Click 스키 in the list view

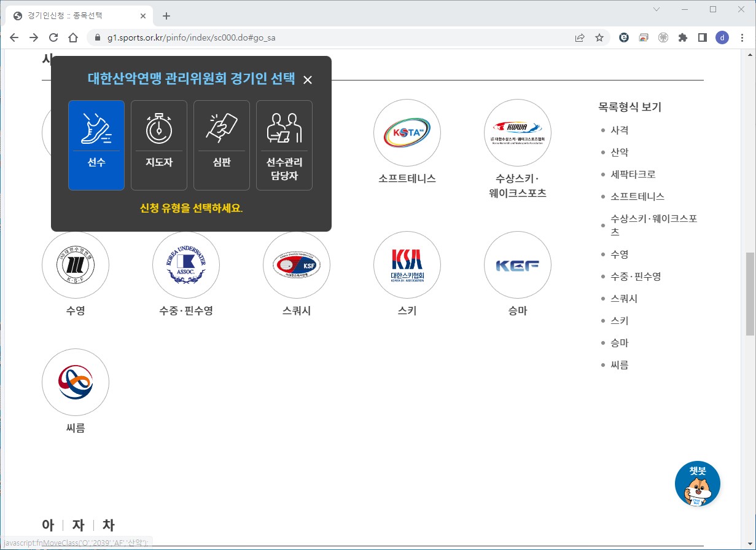[619, 321]
